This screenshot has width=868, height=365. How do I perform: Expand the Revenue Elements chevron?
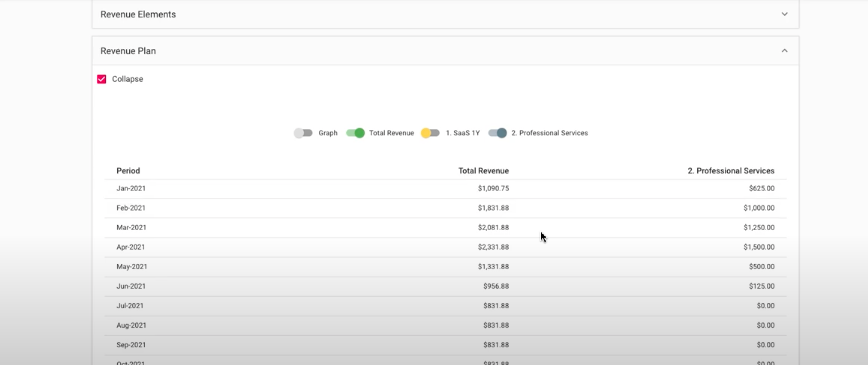(x=784, y=14)
